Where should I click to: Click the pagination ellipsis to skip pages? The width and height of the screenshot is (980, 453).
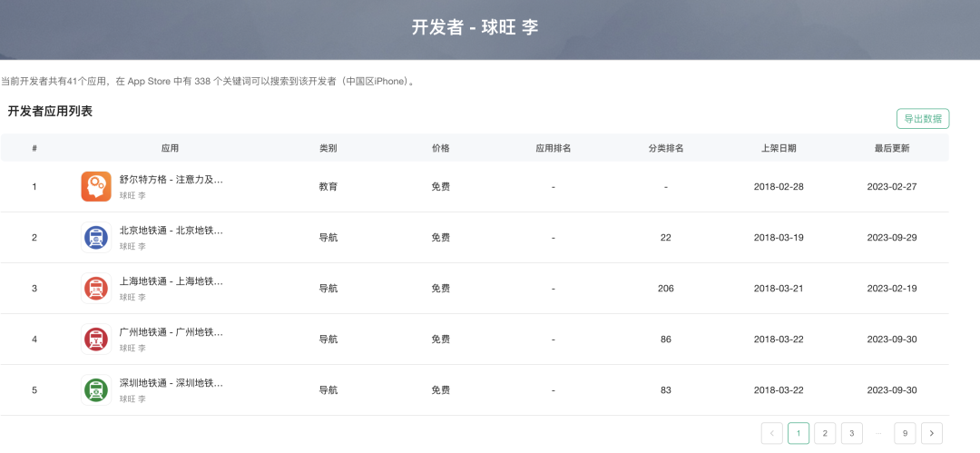[878, 433]
